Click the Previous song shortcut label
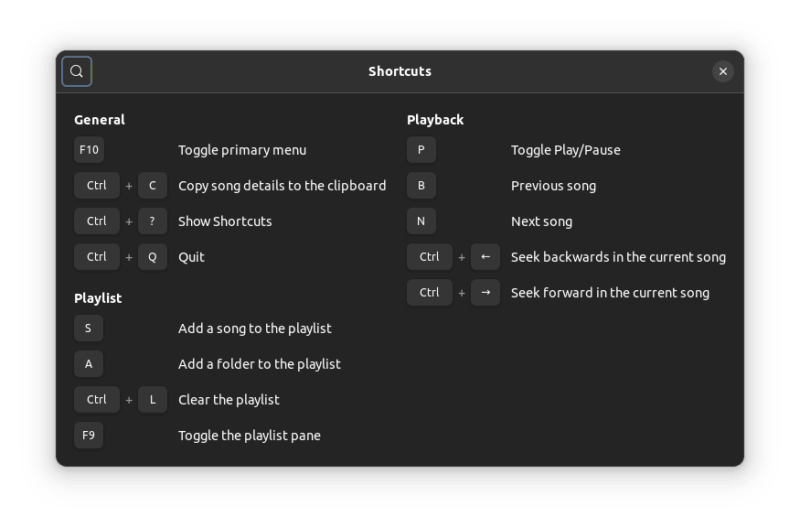The width and height of the screenshot is (800, 528). coord(553,186)
